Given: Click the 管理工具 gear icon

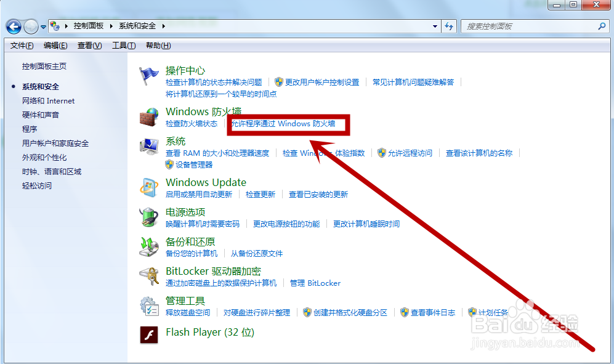Looking at the screenshot, I should [x=149, y=306].
